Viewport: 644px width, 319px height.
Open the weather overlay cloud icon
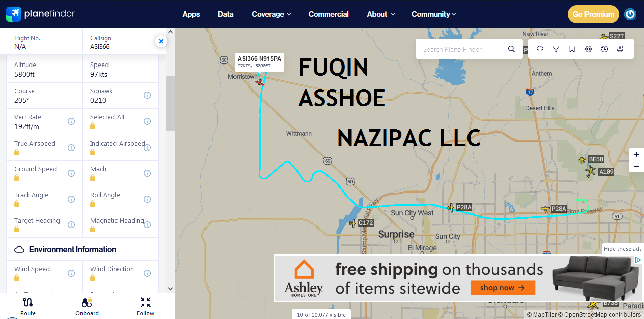540,49
